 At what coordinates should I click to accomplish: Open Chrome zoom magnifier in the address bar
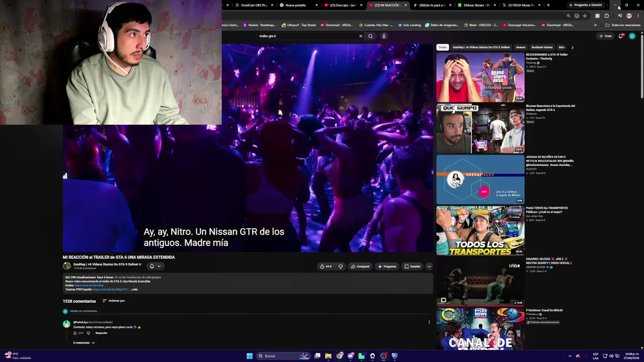click(569, 16)
